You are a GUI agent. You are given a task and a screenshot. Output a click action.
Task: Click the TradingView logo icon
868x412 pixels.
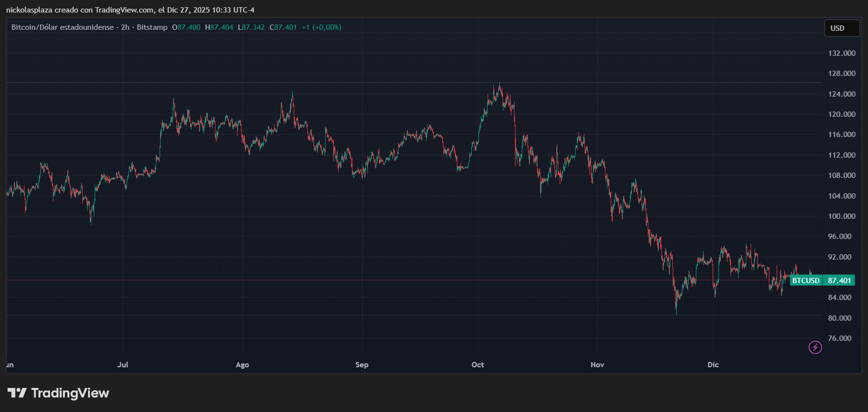[17, 393]
